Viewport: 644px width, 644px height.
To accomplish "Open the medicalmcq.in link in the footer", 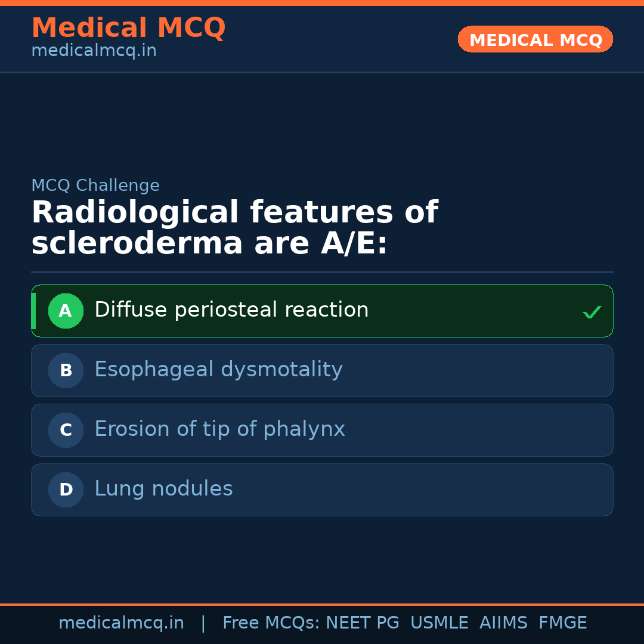I will point(121,623).
